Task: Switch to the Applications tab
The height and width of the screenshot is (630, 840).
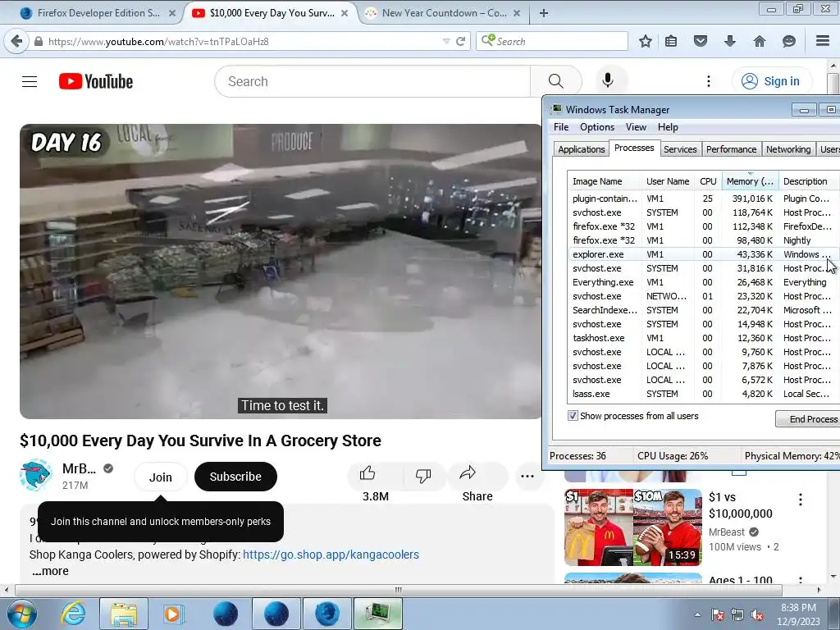Action: 582,149
